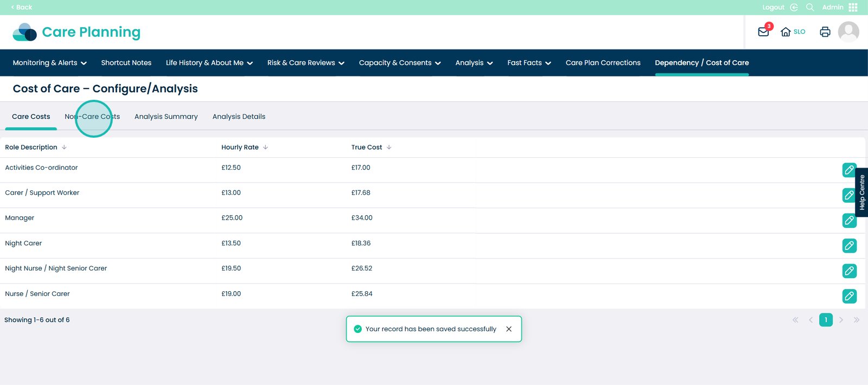Edit the Activities Co-ordinator row

[849, 170]
